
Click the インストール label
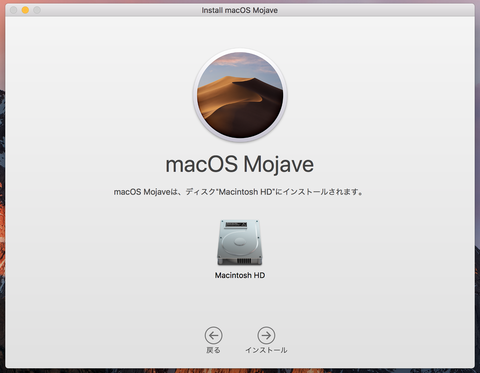pos(266,350)
